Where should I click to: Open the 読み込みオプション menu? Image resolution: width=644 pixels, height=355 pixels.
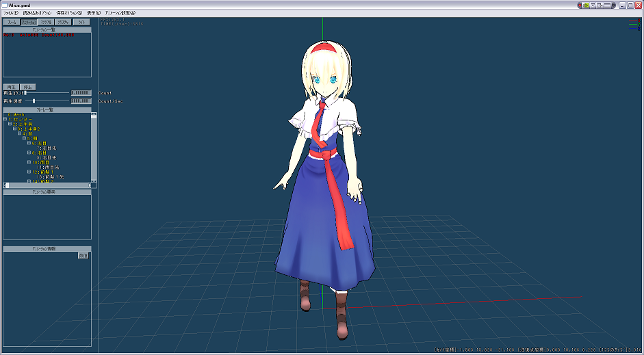tap(37, 13)
